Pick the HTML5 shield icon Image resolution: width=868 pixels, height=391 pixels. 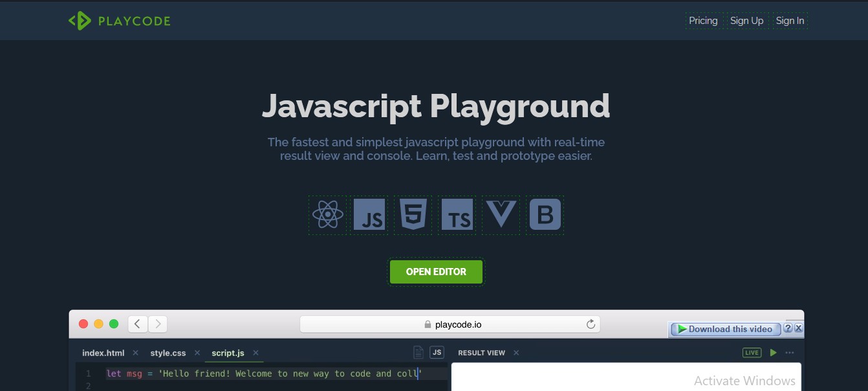click(x=413, y=215)
